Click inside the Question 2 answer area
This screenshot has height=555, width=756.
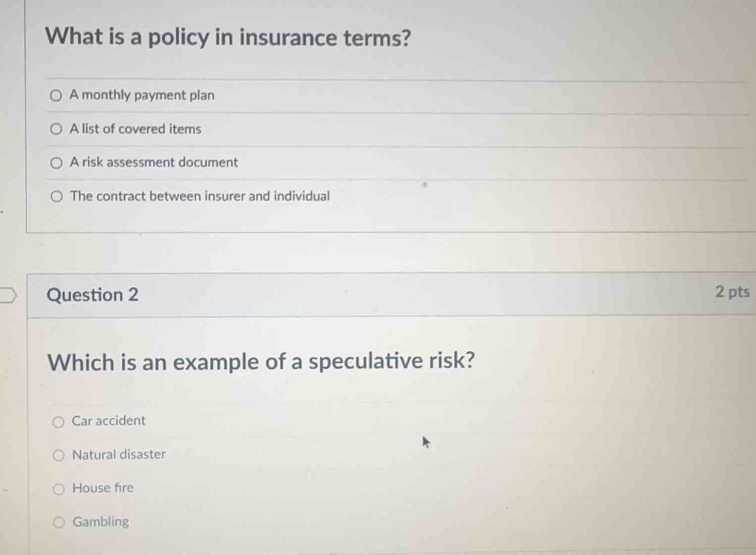[347, 471]
